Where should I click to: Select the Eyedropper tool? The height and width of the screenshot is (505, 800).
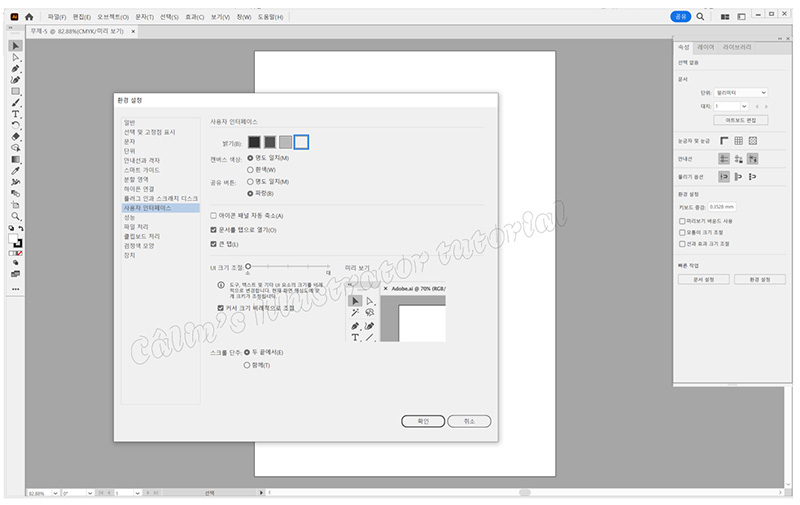[x=15, y=170]
